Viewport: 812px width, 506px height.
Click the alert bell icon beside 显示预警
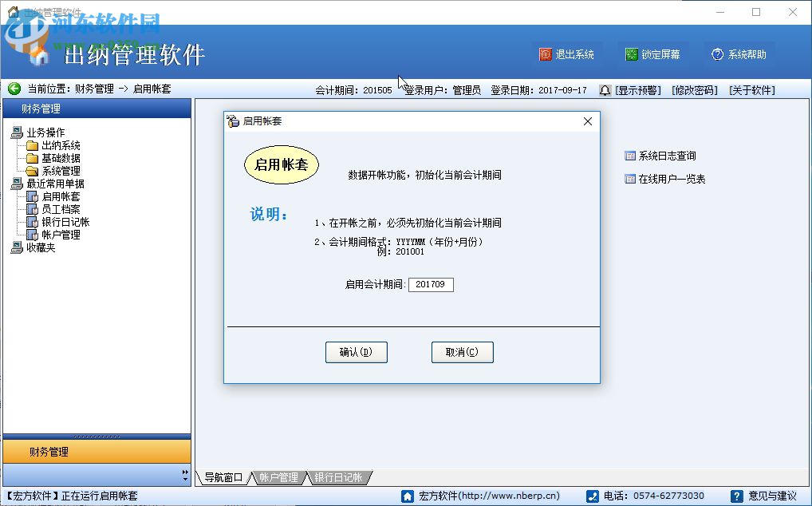pyautogui.click(x=605, y=90)
